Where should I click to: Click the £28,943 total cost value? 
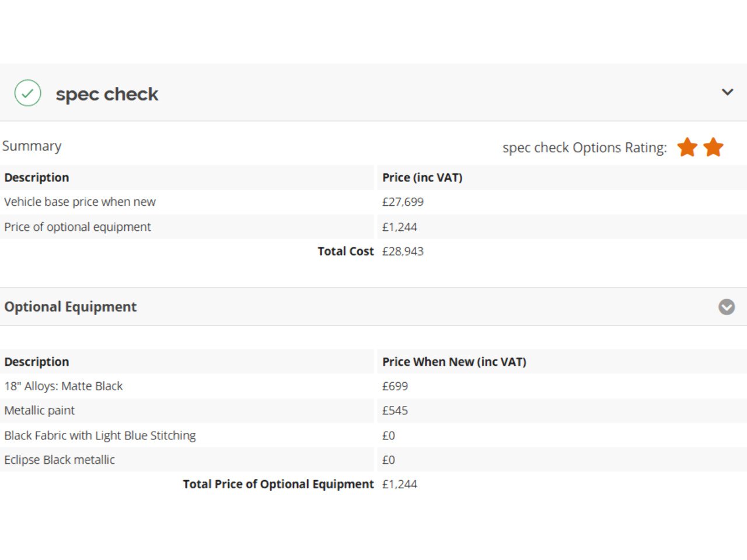click(x=403, y=251)
